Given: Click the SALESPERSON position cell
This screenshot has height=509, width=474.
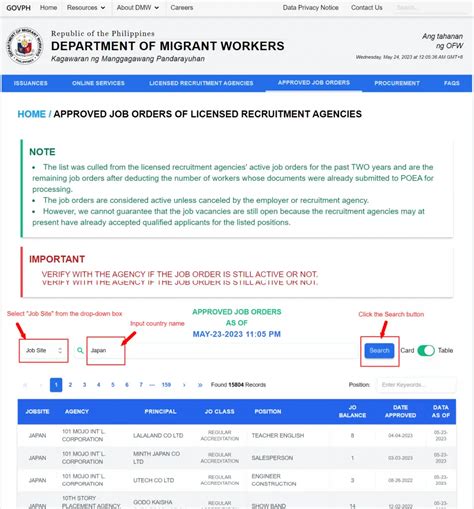Looking at the screenshot, I should pyautogui.click(x=272, y=458).
